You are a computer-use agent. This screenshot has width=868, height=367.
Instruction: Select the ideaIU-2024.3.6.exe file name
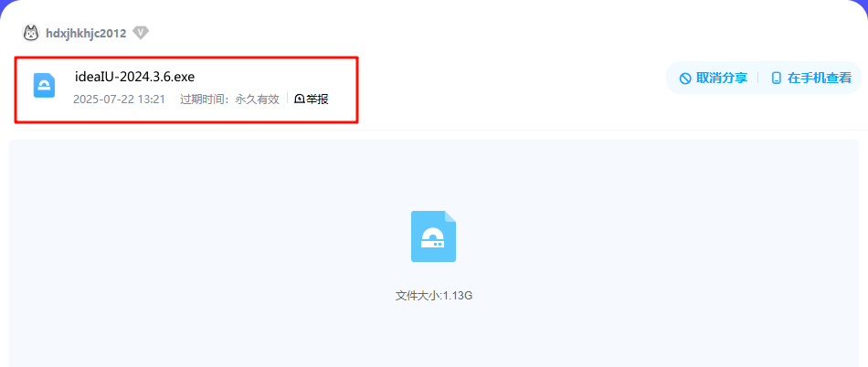point(134,77)
